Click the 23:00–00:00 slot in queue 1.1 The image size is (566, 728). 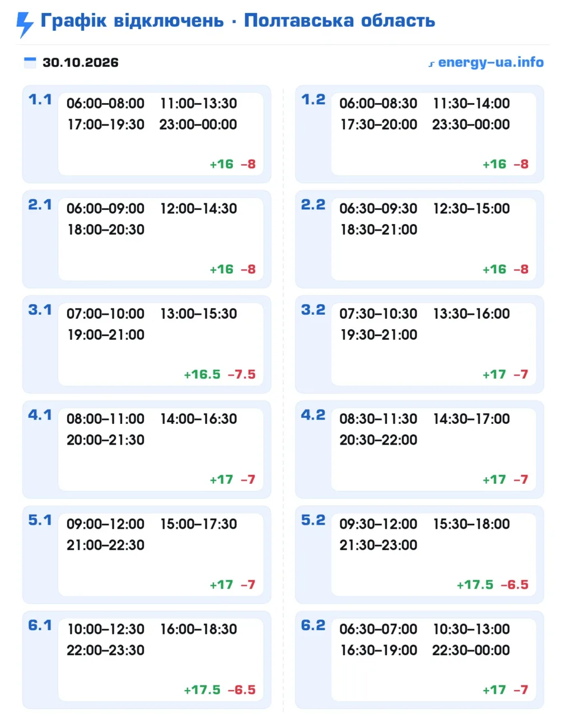click(198, 124)
